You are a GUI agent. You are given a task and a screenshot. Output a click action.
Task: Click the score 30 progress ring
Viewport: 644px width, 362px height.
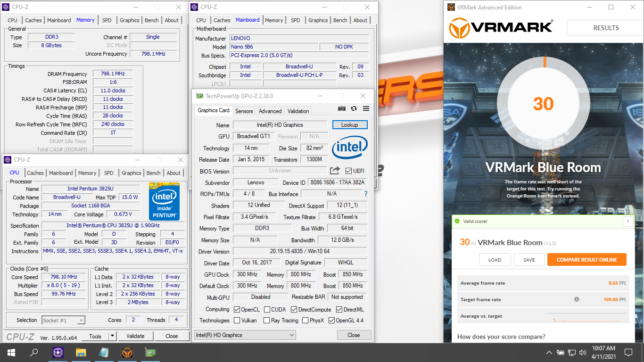click(544, 104)
